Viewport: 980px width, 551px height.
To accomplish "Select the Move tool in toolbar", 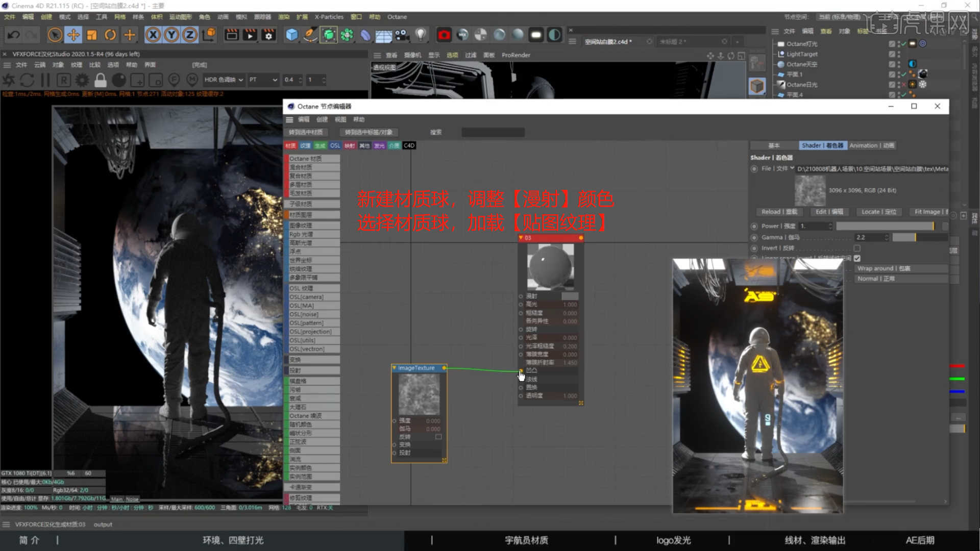I will click(73, 35).
